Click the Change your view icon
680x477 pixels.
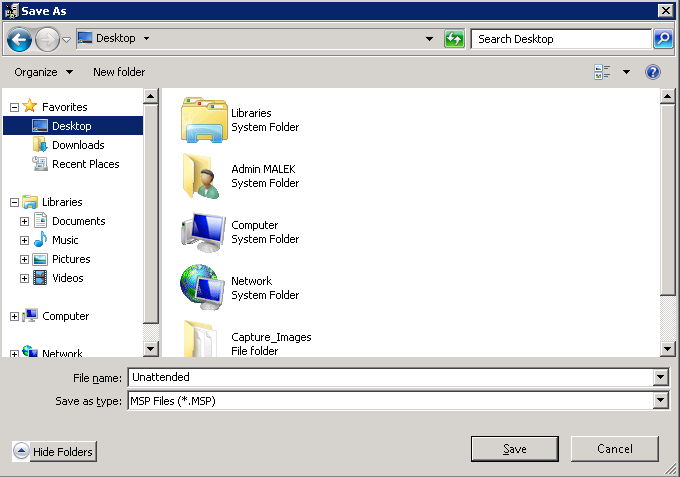602,72
